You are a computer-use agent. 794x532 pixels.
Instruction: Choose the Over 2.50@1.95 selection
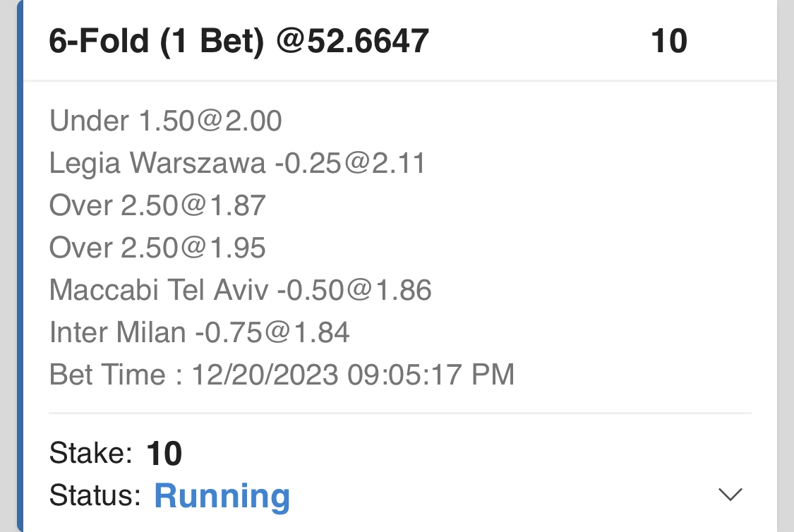[157, 248]
